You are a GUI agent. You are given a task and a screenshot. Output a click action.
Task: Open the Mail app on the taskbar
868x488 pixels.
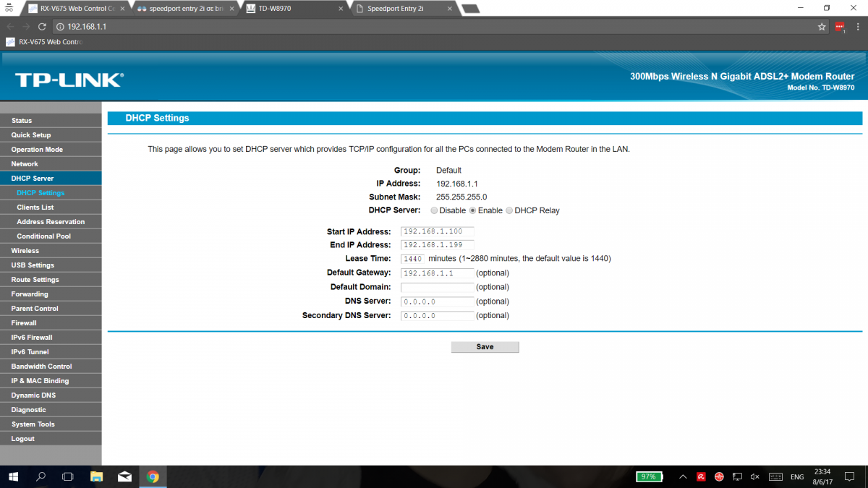tap(124, 476)
